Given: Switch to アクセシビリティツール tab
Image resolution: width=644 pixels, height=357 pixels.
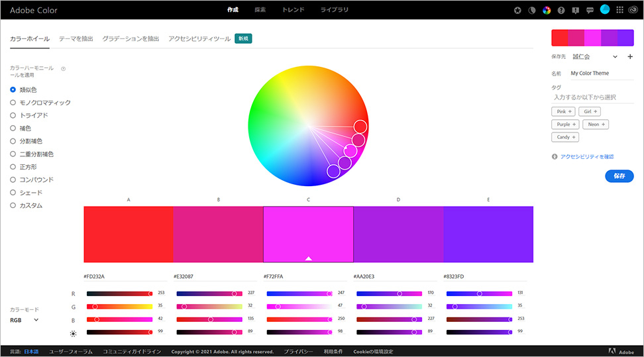Looking at the screenshot, I should (x=199, y=38).
